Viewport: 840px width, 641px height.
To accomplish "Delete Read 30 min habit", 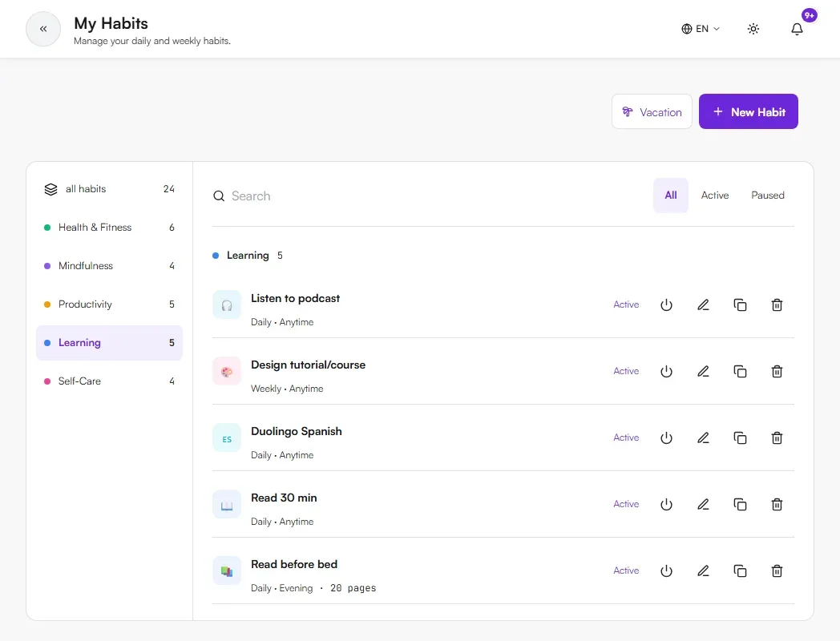I will [777, 505].
